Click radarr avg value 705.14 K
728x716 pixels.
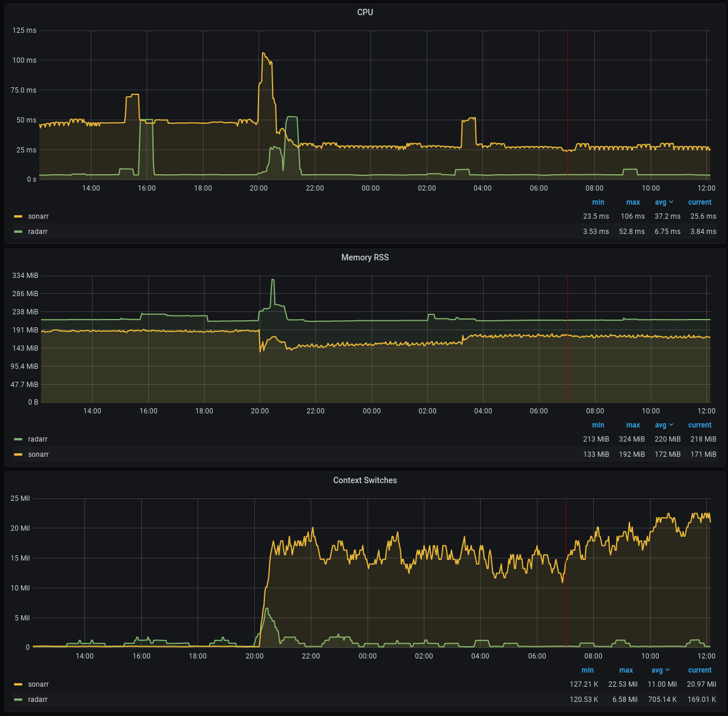coord(662,700)
